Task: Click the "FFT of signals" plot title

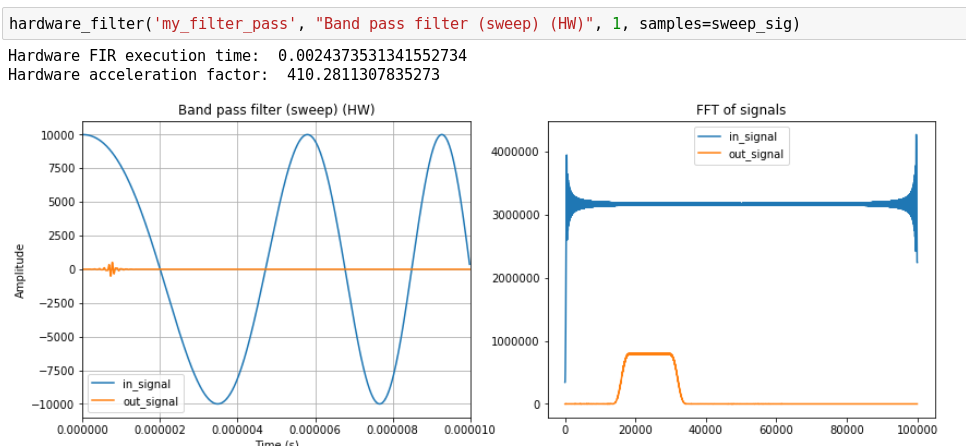Action: 741,110
